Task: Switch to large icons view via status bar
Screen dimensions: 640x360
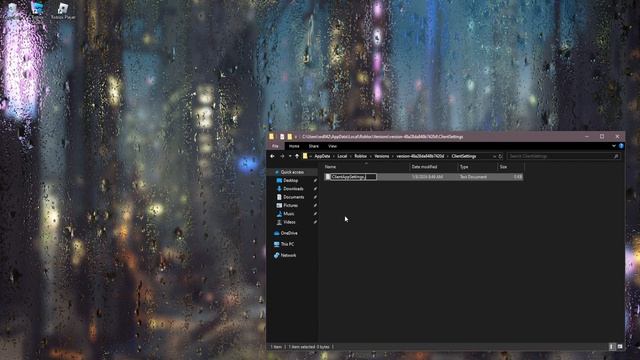Action: pyautogui.click(x=620, y=347)
